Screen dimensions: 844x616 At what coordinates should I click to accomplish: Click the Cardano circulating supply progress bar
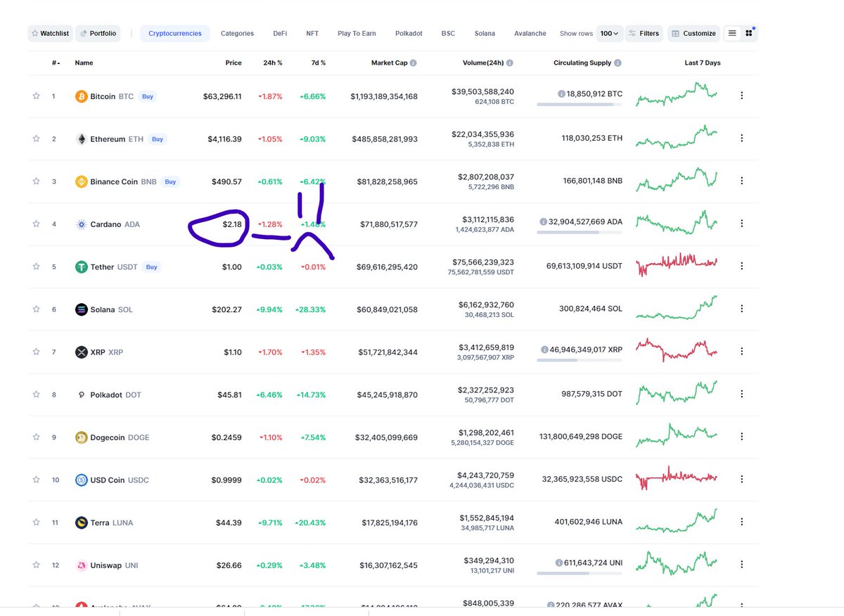pyautogui.click(x=580, y=232)
